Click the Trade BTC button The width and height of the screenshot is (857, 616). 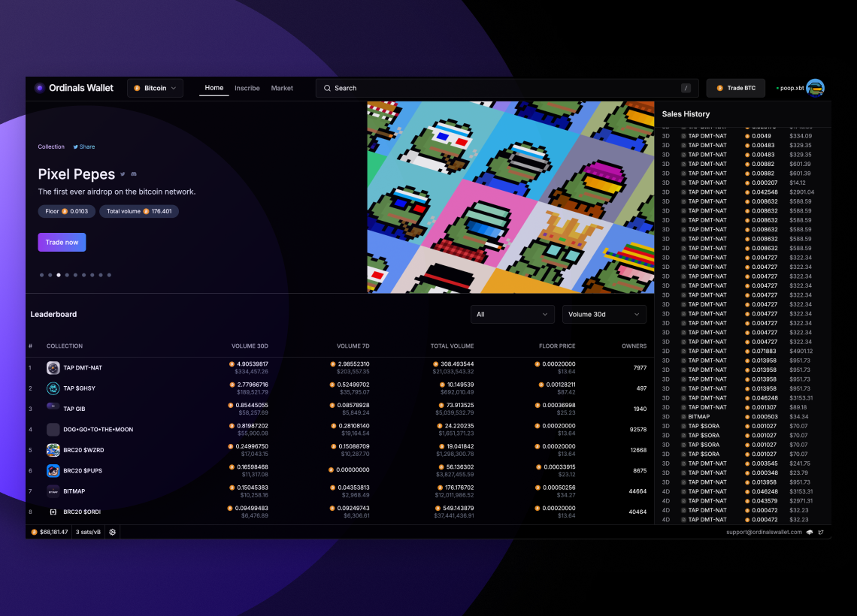point(736,88)
